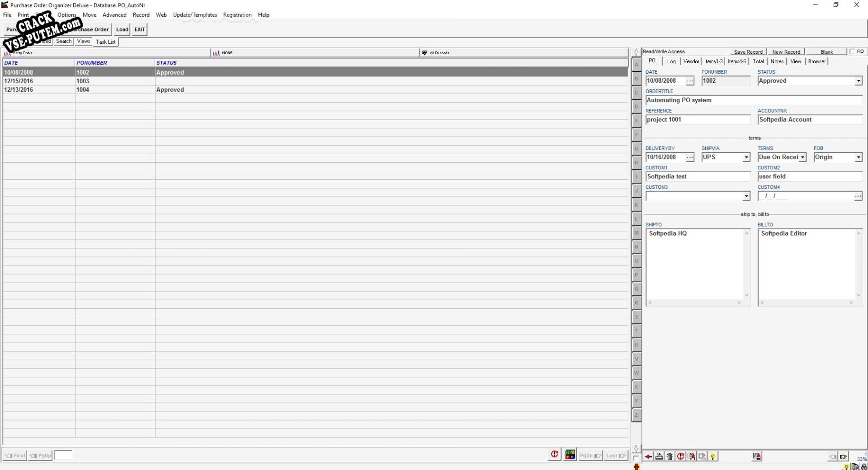Click the padlock icon at bottom right
This screenshot has height=470, width=868.
tap(865, 467)
